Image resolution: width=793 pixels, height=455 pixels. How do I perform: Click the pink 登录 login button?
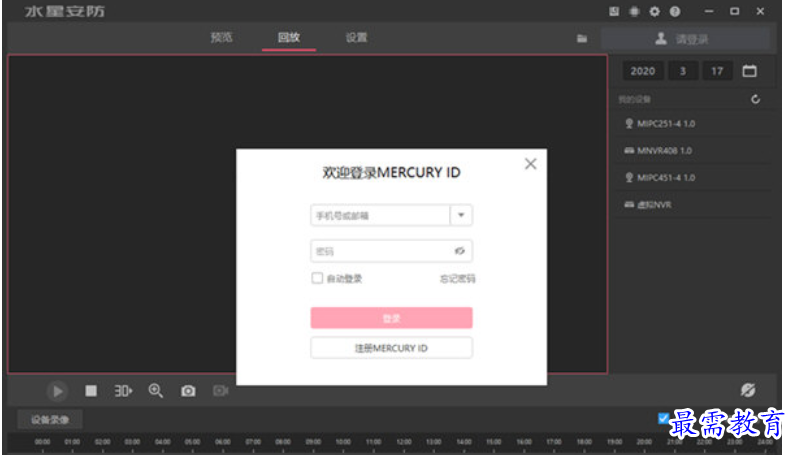point(391,318)
